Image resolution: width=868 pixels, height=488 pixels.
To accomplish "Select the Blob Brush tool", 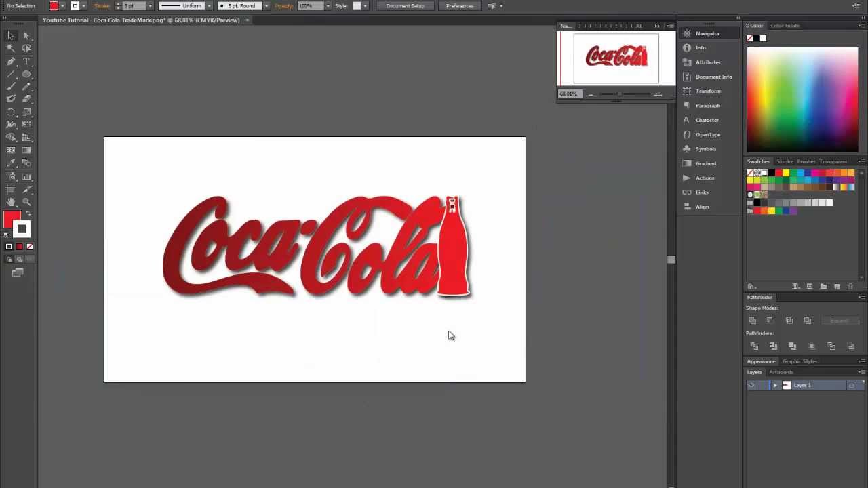I will point(11,99).
